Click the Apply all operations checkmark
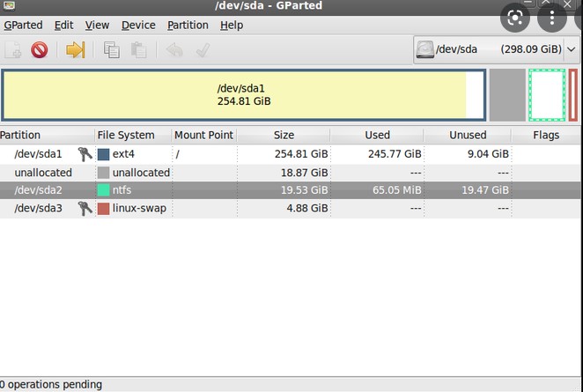 click(203, 50)
